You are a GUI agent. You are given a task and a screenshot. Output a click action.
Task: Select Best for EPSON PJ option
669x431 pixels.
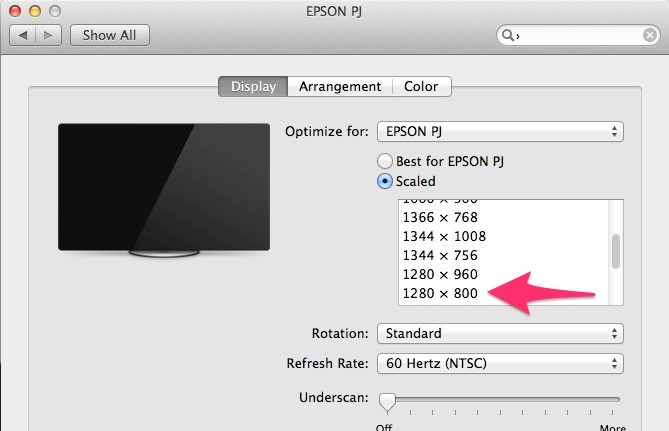(x=384, y=161)
